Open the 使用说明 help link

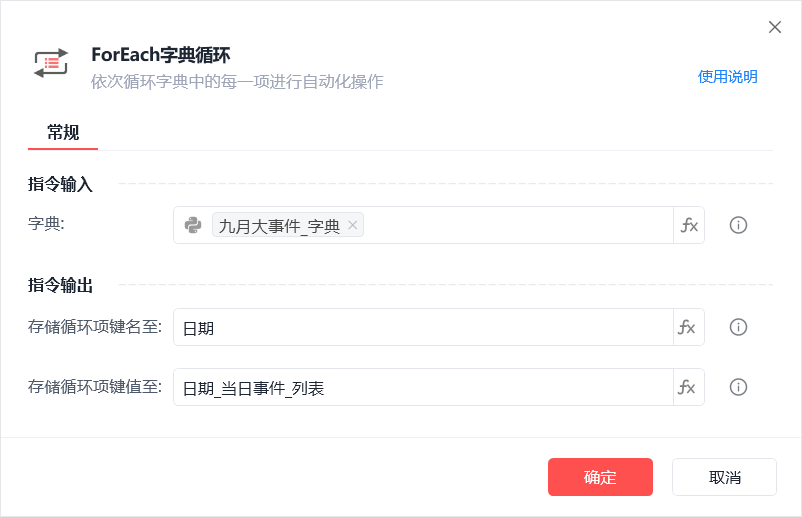pyautogui.click(x=727, y=77)
